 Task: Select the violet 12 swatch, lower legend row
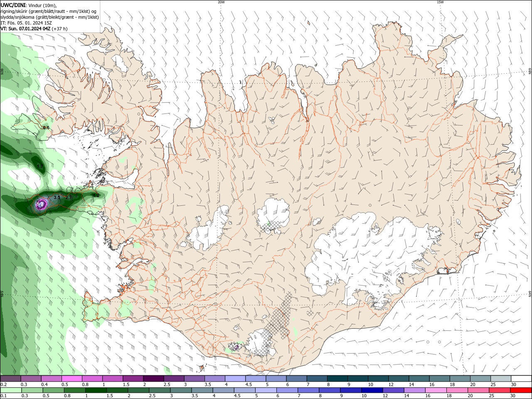pos(393,390)
